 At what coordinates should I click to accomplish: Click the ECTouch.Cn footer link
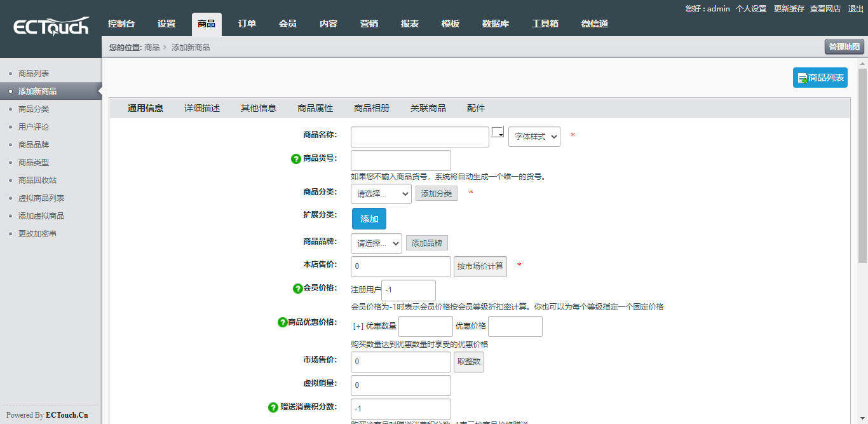click(x=67, y=415)
